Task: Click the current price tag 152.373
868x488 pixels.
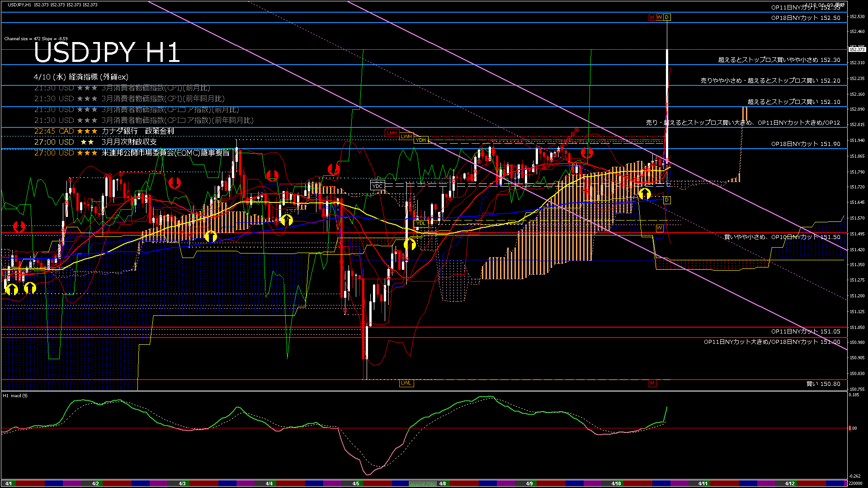Action: click(857, 49)
